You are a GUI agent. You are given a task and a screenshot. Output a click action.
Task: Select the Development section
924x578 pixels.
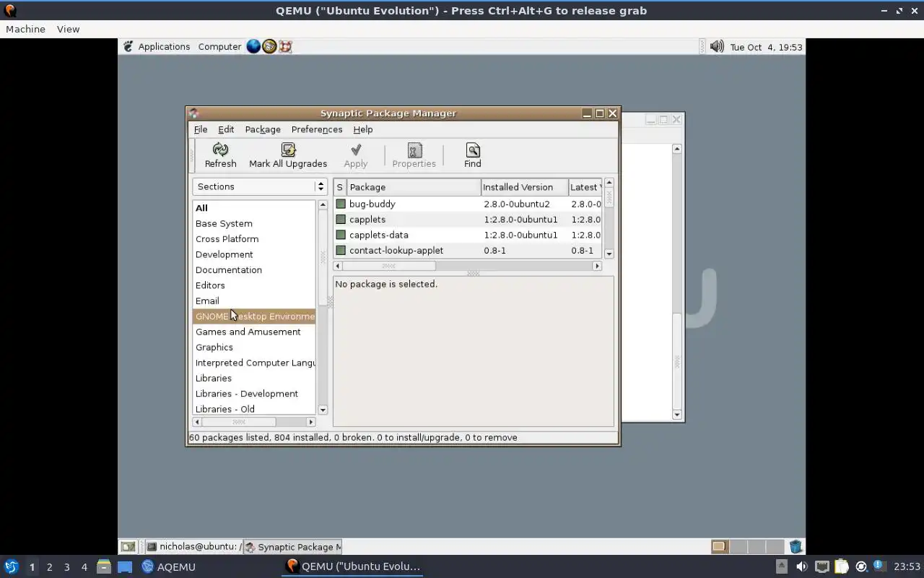coord(254,254)
